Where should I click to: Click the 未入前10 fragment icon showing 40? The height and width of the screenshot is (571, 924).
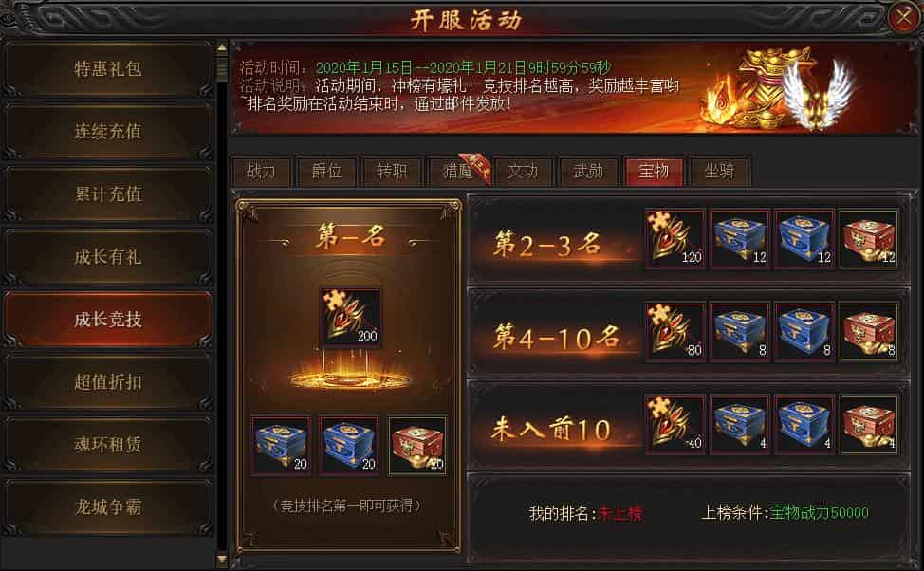(675, 424)
